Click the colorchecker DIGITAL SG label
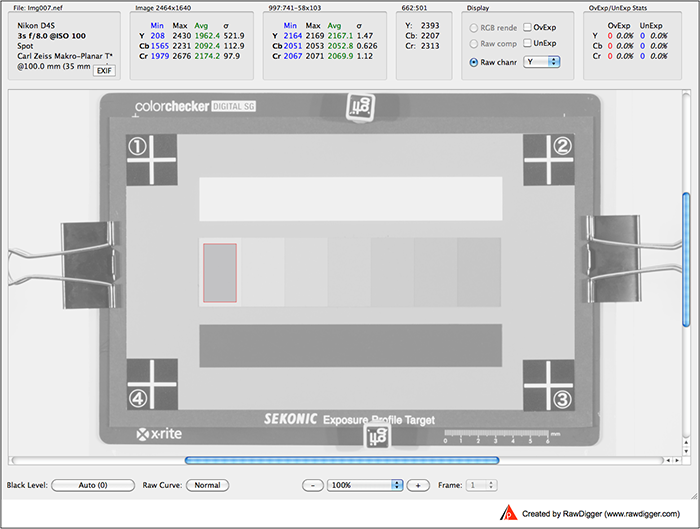The width and height of the screenshot is (700, 529). point(195,106)
